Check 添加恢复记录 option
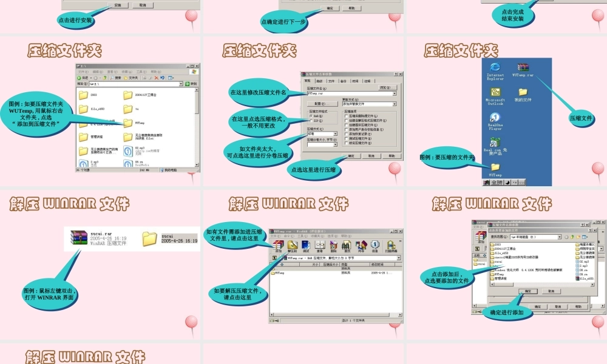 [x=347, y=134]
